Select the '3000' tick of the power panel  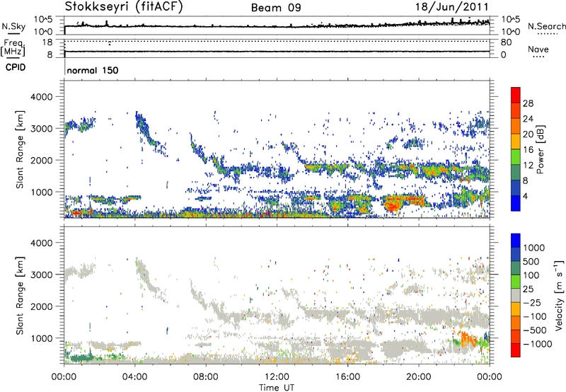tap(42, 129)
